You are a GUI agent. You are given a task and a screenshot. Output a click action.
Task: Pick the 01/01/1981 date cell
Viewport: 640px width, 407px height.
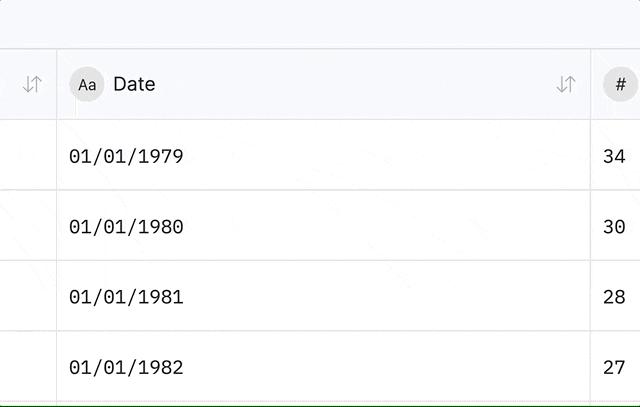126,297
